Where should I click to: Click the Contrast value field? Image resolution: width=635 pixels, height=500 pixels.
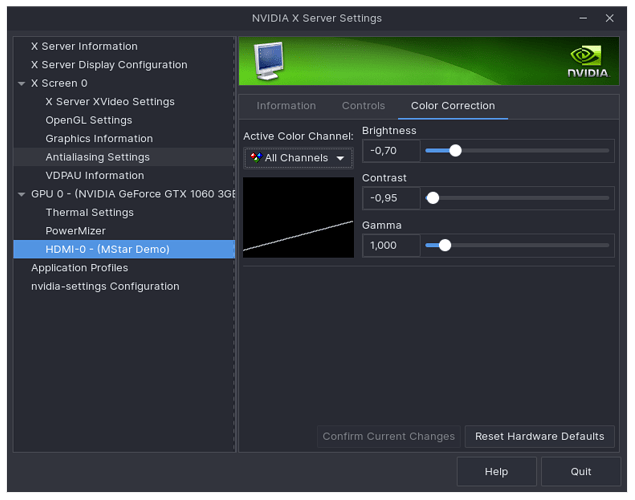(391, 198)
